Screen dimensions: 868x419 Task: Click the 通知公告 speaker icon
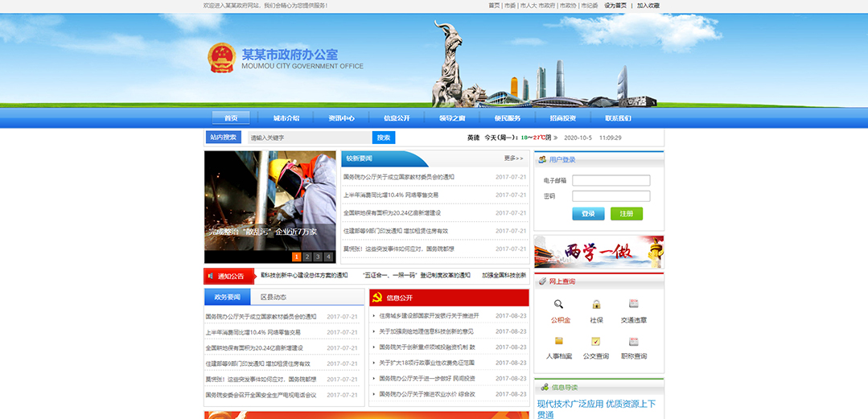coord(212,276)
